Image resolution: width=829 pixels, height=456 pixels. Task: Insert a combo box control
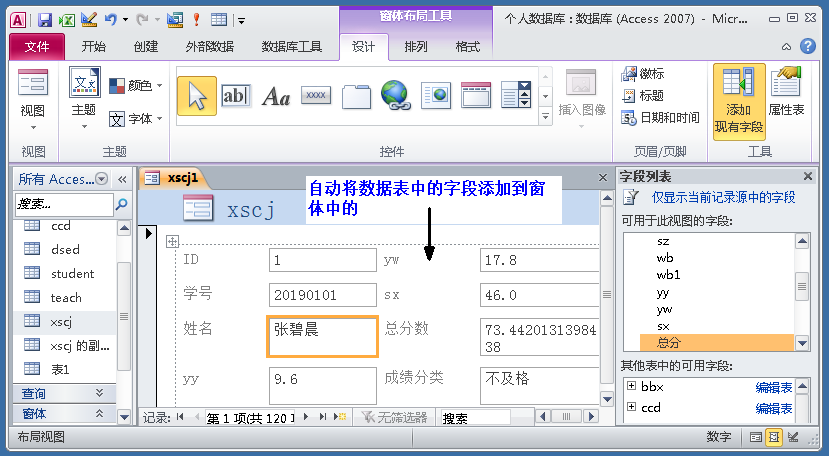tap(515, 95)
